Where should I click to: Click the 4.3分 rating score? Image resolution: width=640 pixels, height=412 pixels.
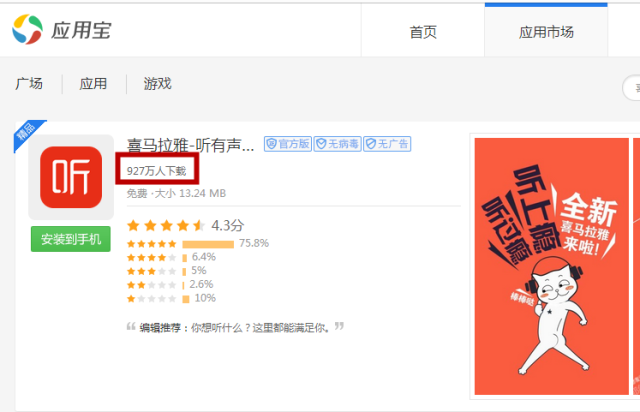(x=228, y=225)
